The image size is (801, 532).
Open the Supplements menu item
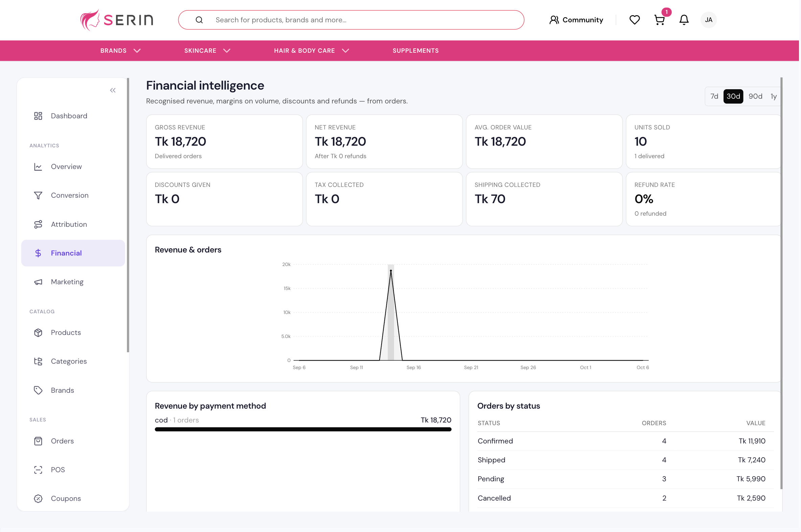click(x=416, y=51)
